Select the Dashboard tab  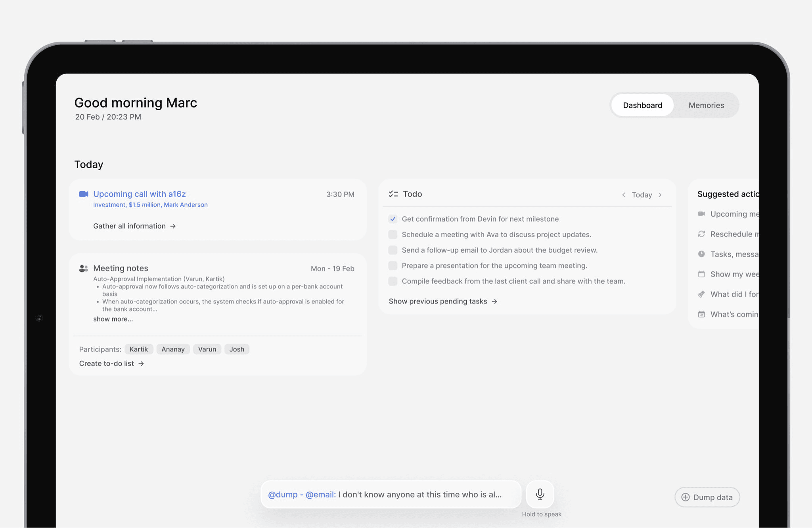pyautogui.click(x=642, y=105)
